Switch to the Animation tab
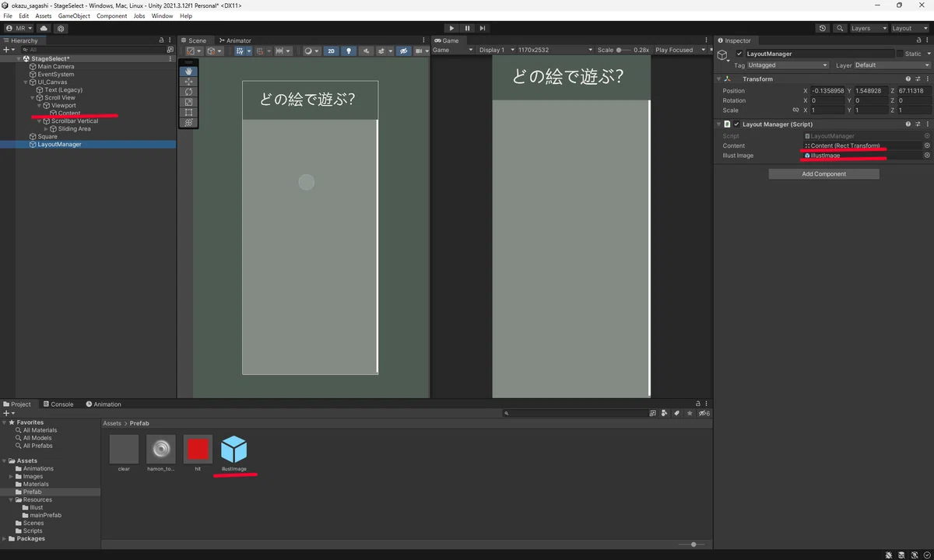Screen dimensions: 934x560 [x=104, y=404]
